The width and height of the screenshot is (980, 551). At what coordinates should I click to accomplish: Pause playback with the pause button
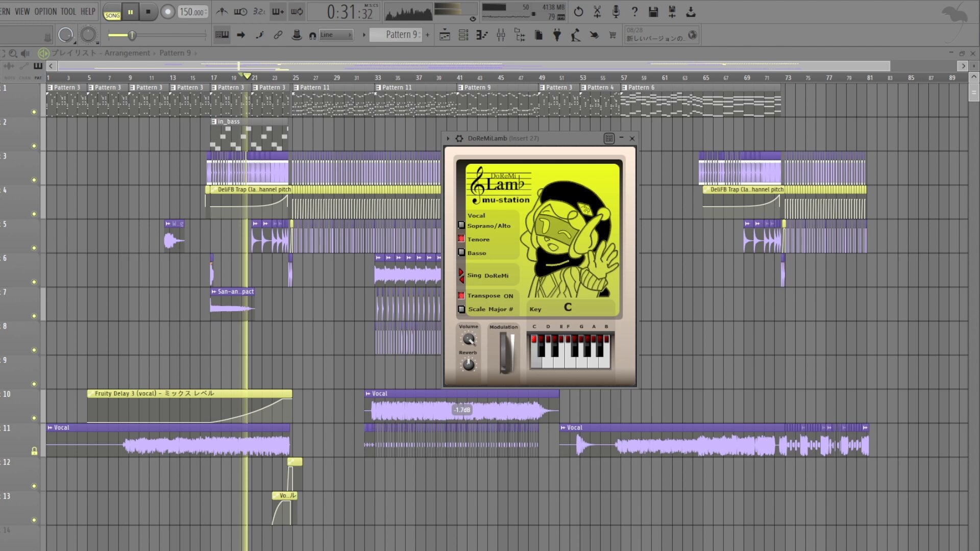click(130, 12)
